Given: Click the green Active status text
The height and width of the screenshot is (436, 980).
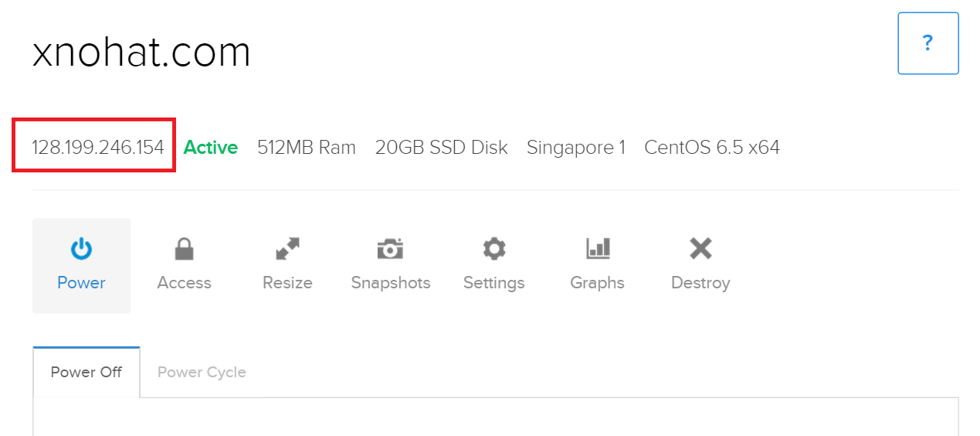Looking at the screenshot, I should pyautogui.click(x=210, y=147).
